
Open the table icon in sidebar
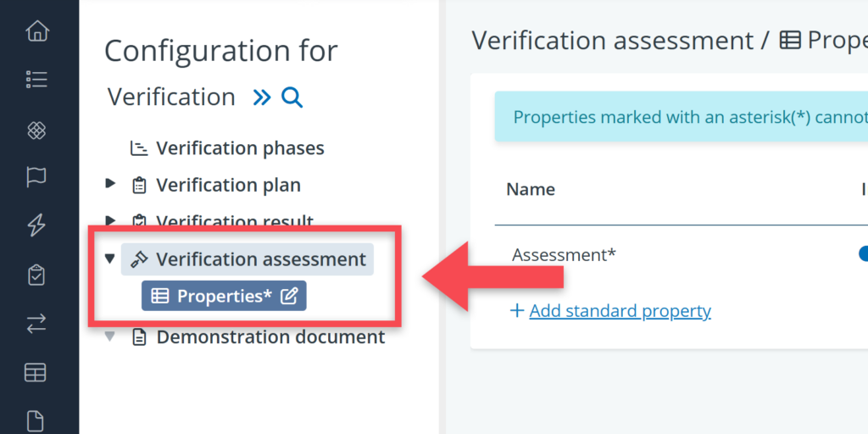click(36, 372)
